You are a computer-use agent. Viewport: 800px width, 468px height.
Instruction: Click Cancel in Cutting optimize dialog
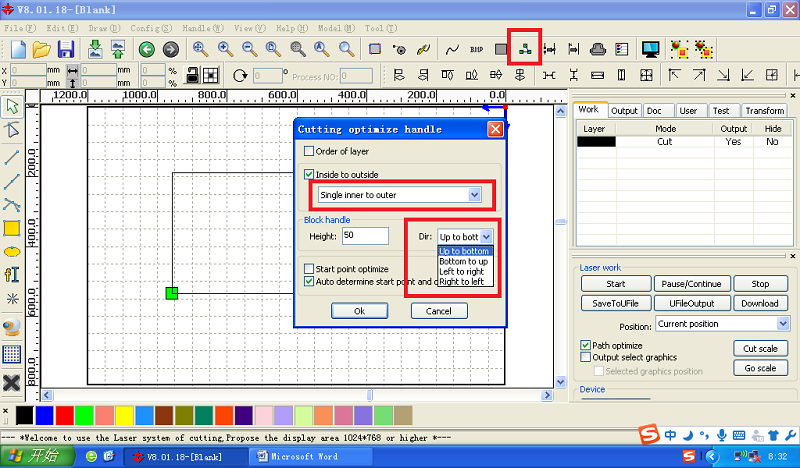click(x=439, y=311)
